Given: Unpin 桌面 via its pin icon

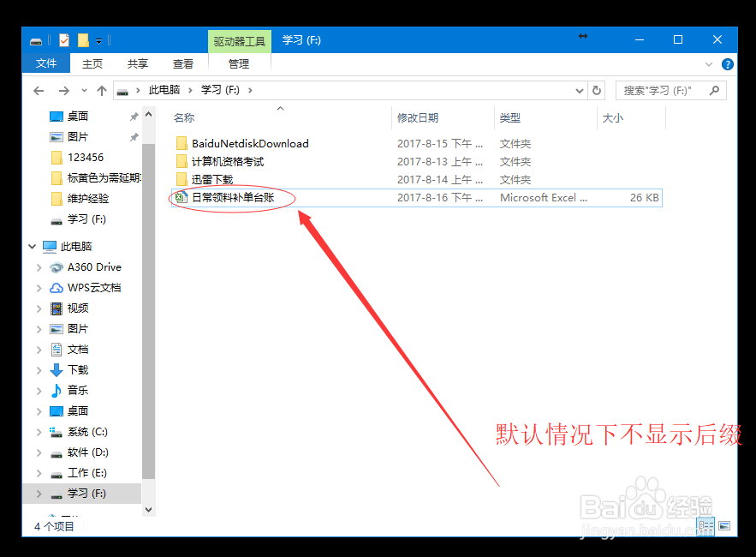Looking at the screenshot, I should click(134, 117).
